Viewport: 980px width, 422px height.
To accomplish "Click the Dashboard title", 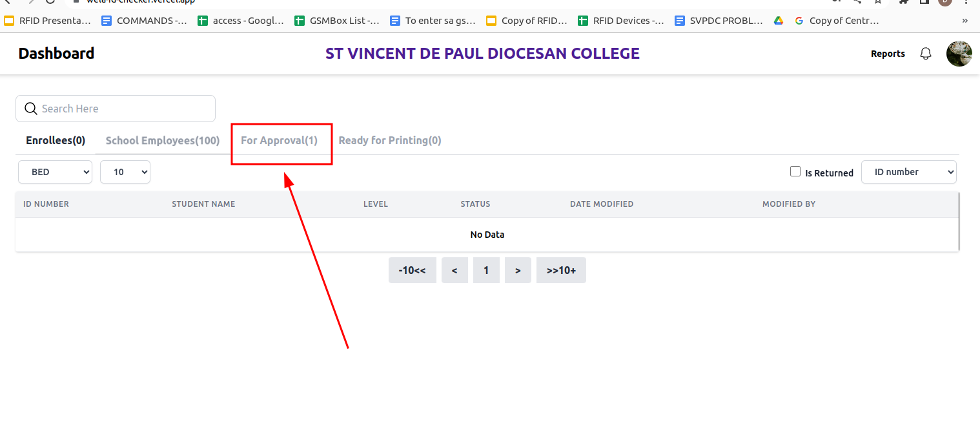I will click(x=56, y=54).
